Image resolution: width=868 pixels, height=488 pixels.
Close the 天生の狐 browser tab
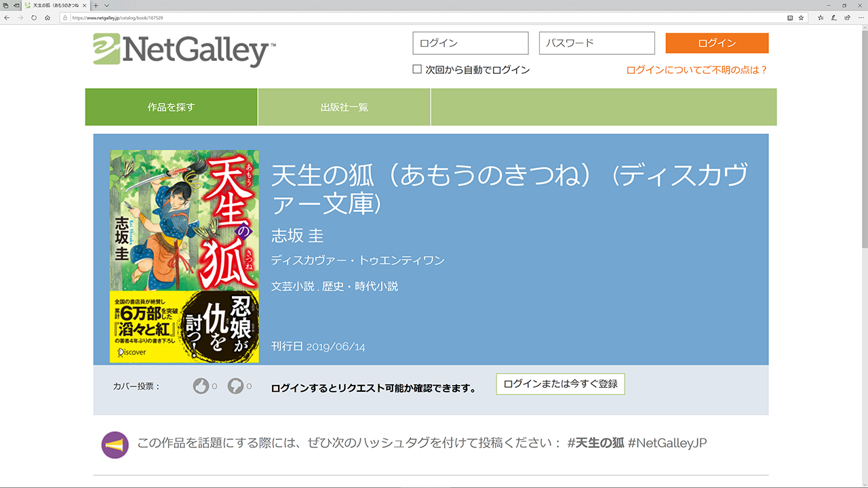84,5
